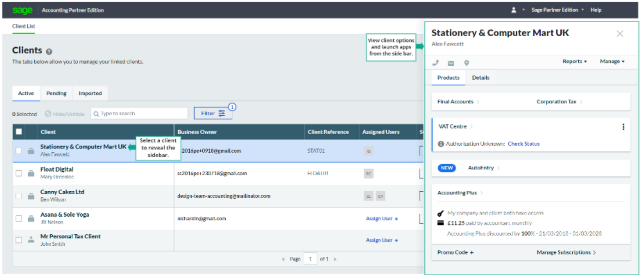
Task: Open the Manage dropdown in sidebar
Action: coord(612,62)
